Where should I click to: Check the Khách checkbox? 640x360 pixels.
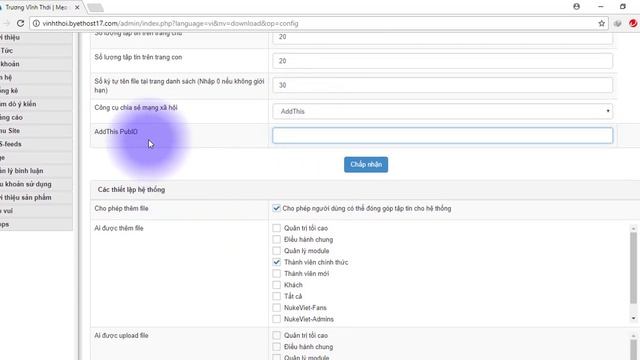(x=276, y=285)
